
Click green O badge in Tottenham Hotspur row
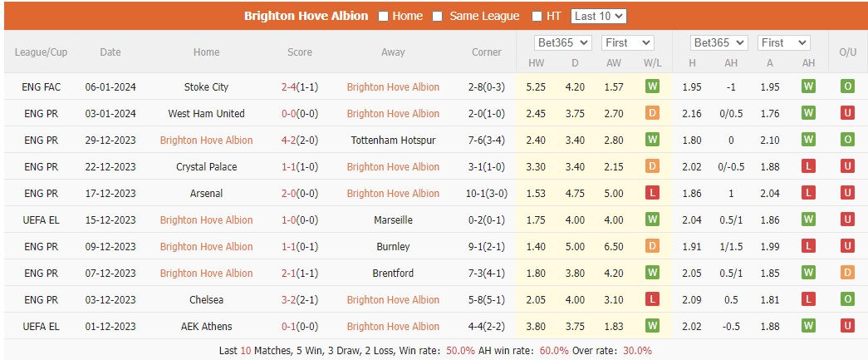[x=847, y=140]
